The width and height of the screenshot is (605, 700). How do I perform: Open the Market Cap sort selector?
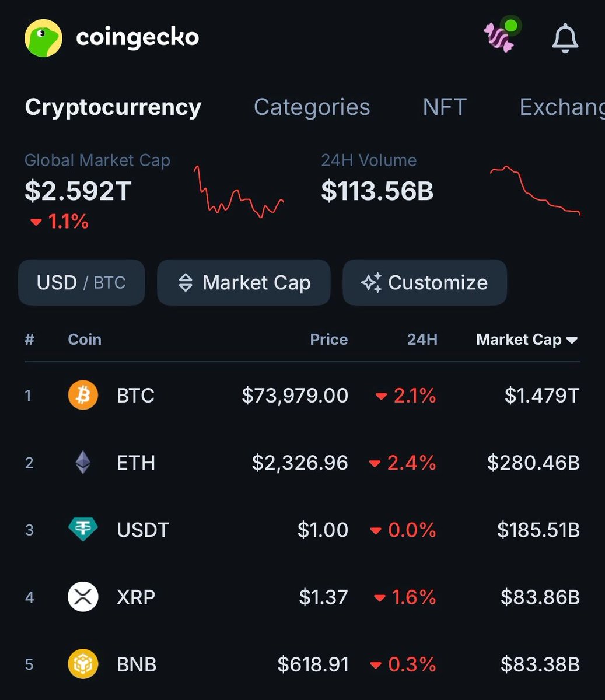pyautogui.click(x=244, y=283)
